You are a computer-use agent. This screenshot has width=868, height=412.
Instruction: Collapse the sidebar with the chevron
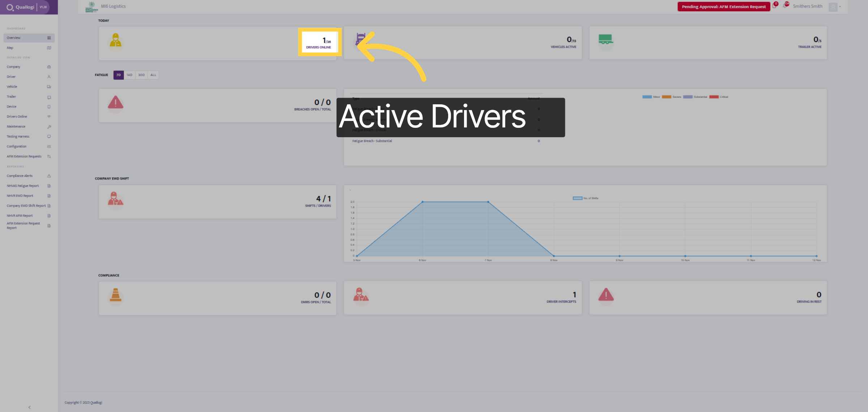click(29, 407)
